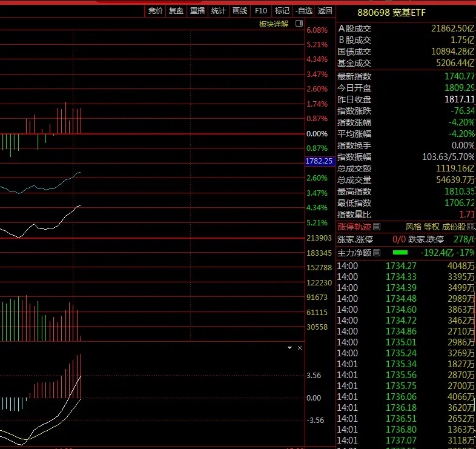The width and height of the screenshot is (476, 449).
Task: Open the F10 info page
Action: click(x=261, y=11)
